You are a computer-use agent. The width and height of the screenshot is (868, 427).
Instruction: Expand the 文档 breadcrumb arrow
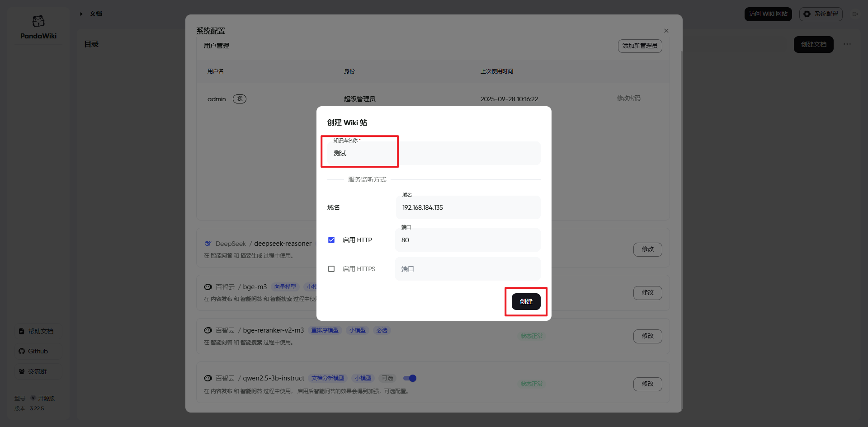click(x=81, y=14)
